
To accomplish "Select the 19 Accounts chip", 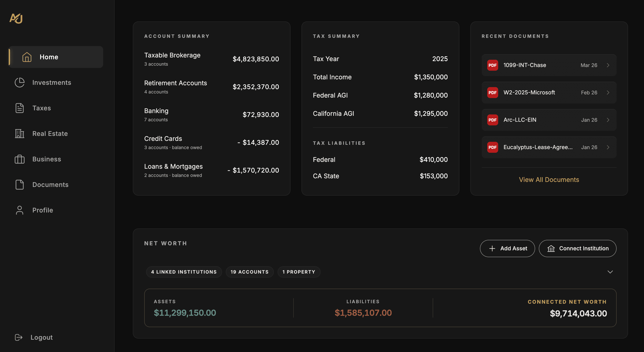I will tap(249, 272).
